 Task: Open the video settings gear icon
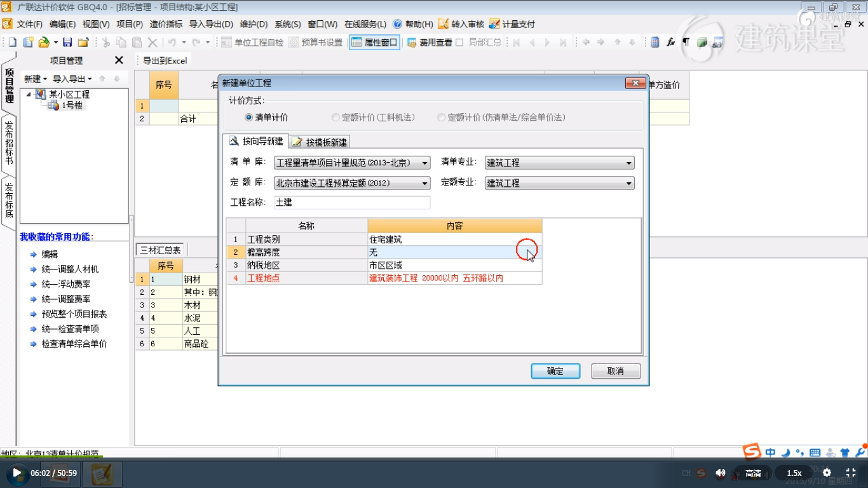[x=827, y=473]
